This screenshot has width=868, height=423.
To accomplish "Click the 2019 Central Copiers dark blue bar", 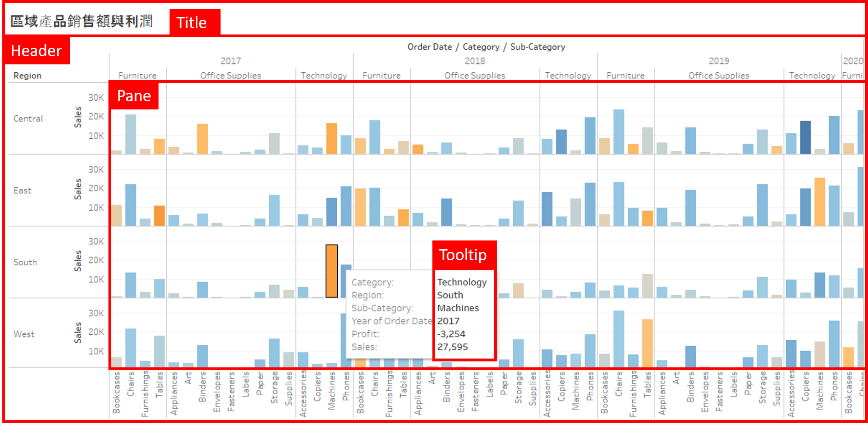I will click(x=805, y=137).
